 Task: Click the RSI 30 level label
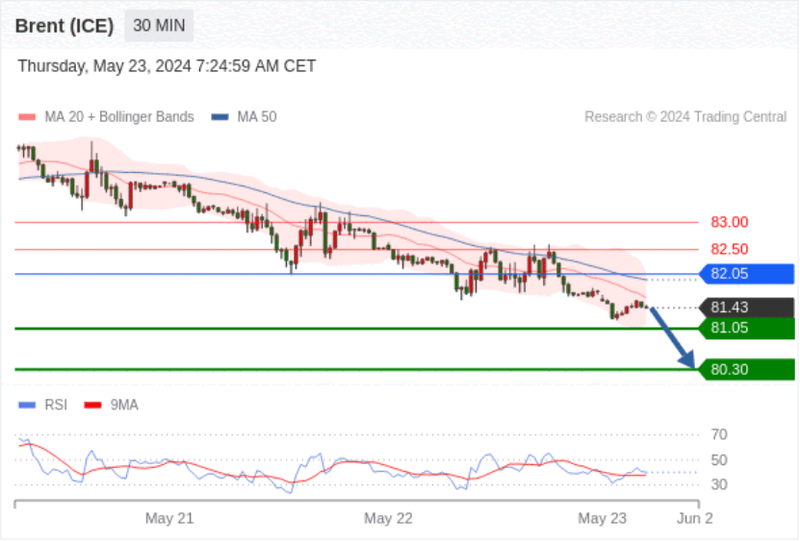coord(719,484)
